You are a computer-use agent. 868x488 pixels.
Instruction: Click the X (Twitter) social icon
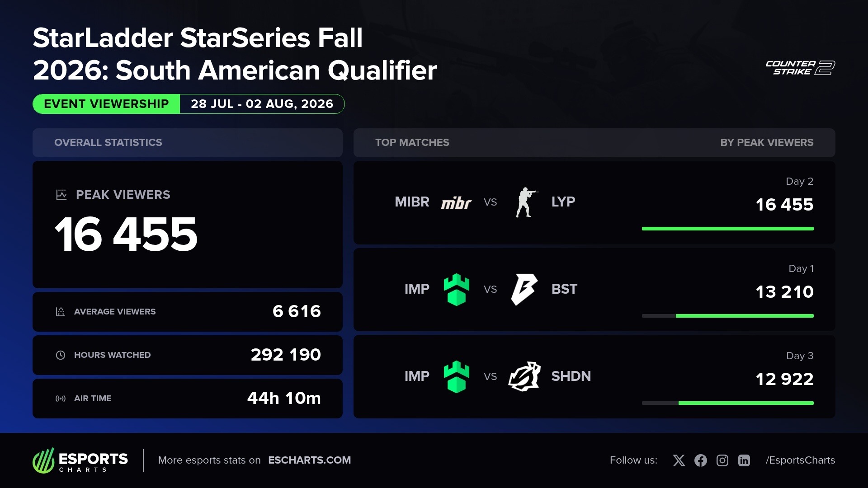[679, 460]
